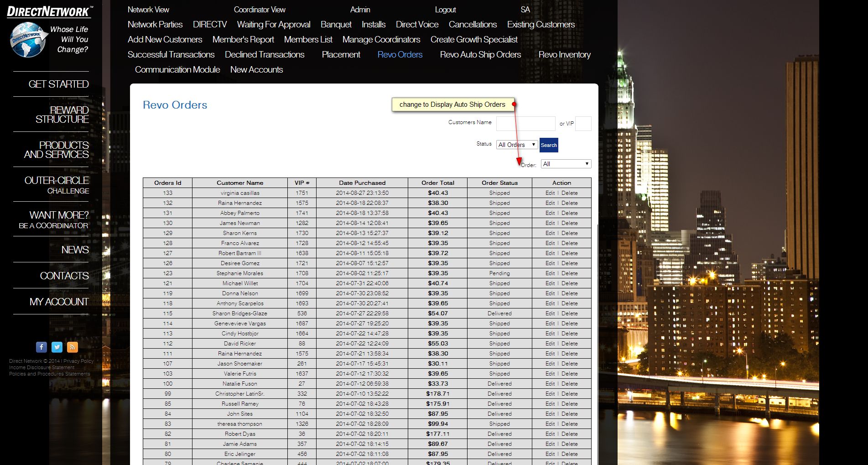Click the Facebook icon in sidebar
This screenshot has height=465, width=868.
[x=42, y=347]
